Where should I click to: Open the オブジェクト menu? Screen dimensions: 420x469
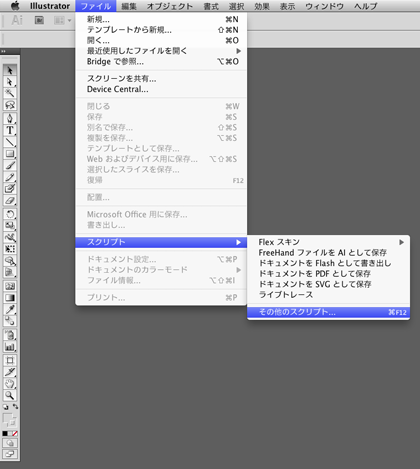[x=170, y=6]
